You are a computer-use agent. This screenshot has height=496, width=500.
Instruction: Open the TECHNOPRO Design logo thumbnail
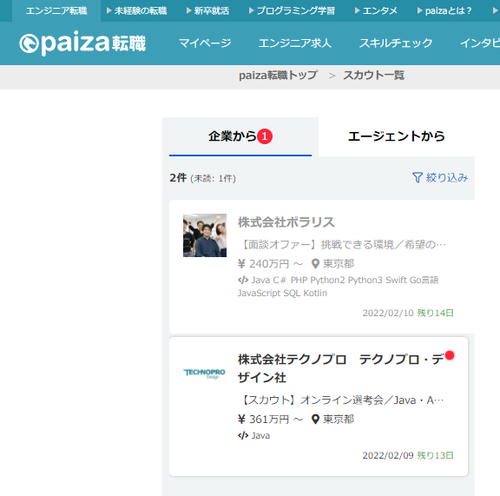[x=205, y=373]
